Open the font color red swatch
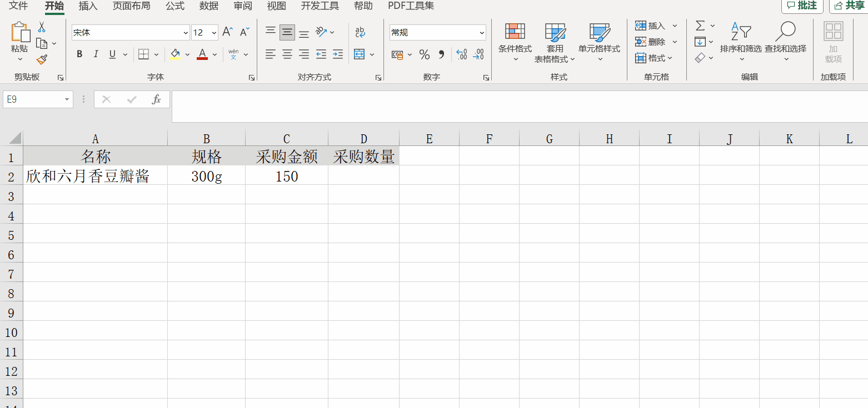This screenshot has height=408, width=868. 202,54
